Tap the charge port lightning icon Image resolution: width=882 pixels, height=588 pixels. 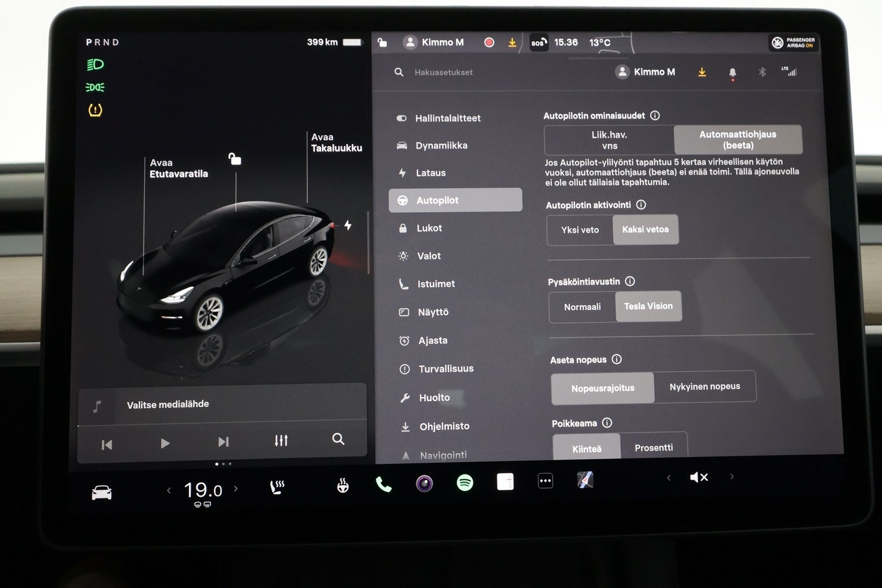pos(348,225)
